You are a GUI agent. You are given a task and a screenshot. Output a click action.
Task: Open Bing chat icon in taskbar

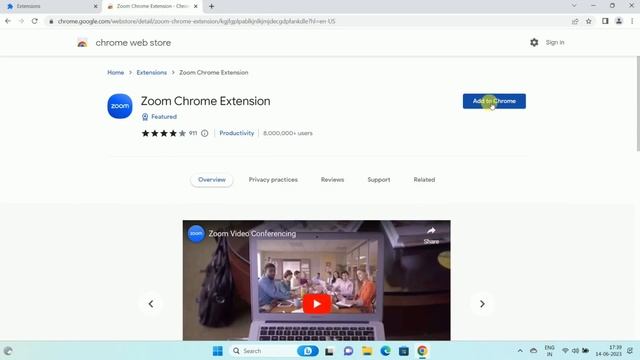click(308, 351)
